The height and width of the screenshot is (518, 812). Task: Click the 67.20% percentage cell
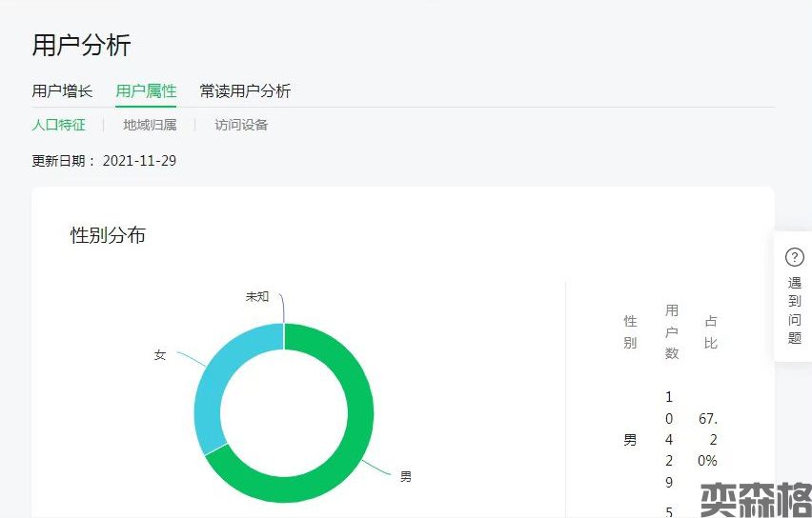point(708,440)
